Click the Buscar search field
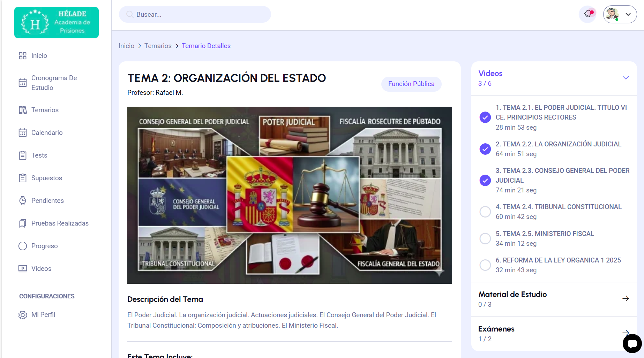Viewport: 644px width, 358px height. pyautogui.click(x=195, y=14)
